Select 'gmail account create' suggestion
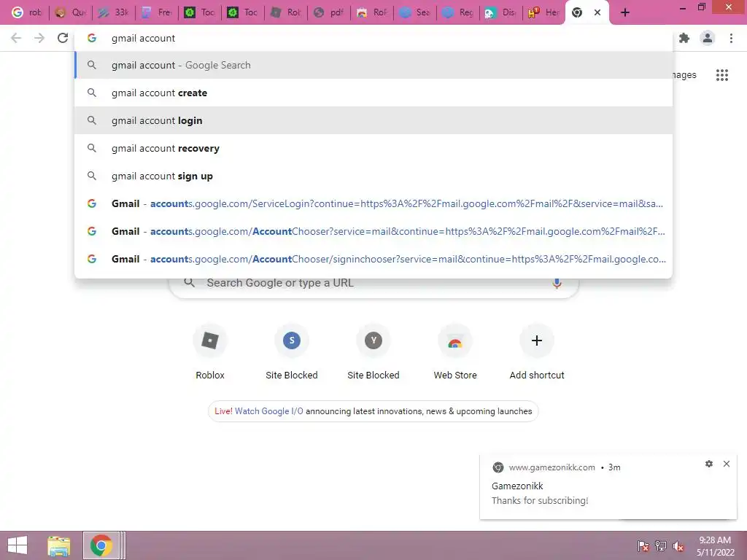Viewport: 747px width, 560px height. 373,93
